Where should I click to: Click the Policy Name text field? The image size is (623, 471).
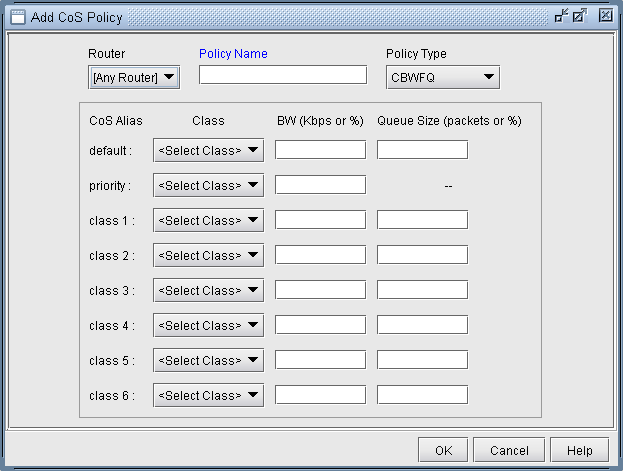tap(283, 75)
